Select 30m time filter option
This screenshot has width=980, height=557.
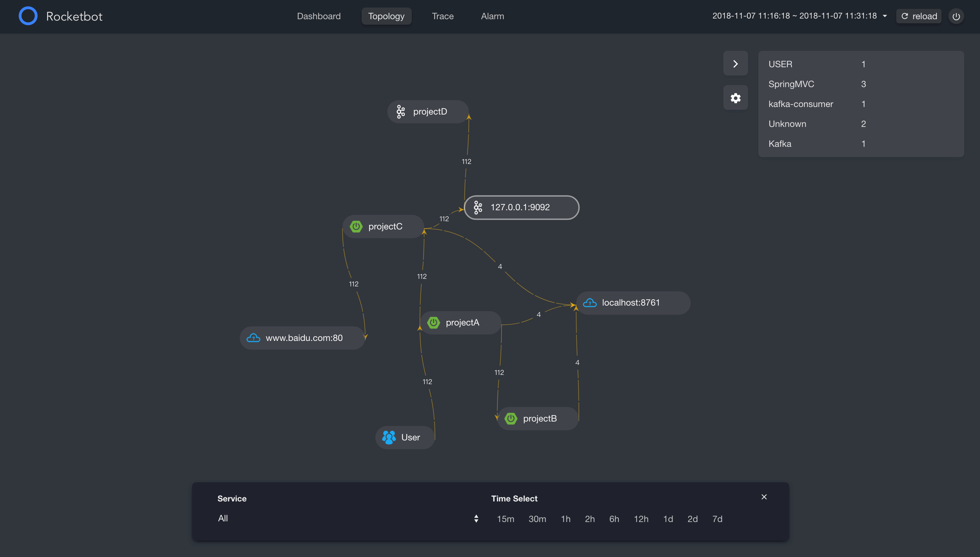[537, 518]
